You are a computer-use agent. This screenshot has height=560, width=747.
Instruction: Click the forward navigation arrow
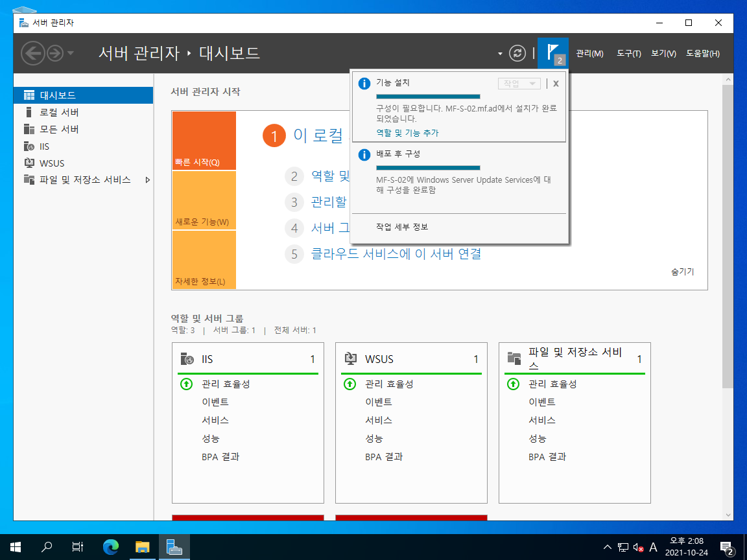[55, 53]
